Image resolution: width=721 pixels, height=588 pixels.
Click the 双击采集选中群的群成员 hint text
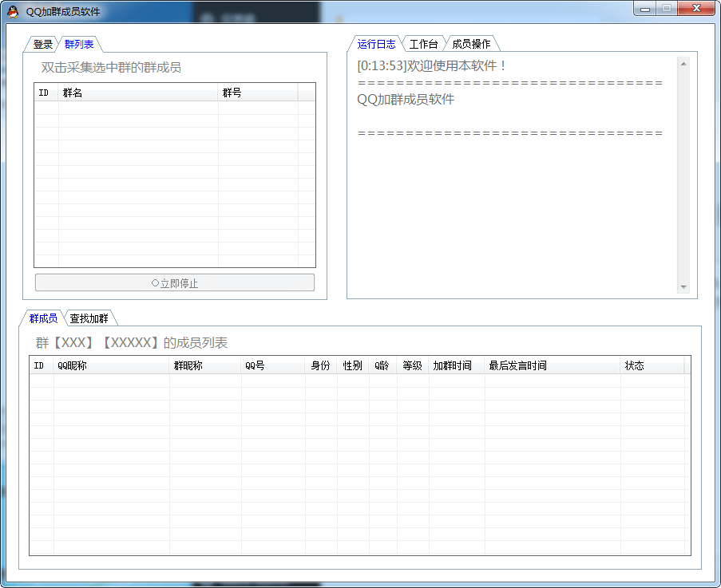111,68
